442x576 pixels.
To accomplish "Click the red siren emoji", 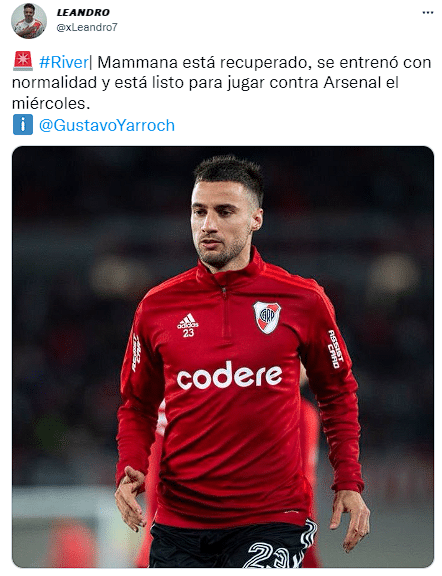I will [23, 61].
